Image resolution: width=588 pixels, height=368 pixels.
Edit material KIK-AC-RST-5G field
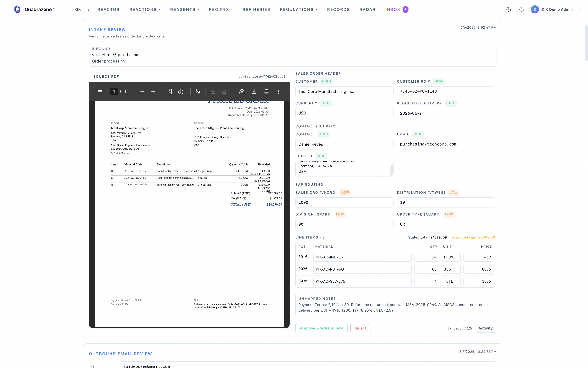pyautogui.click(x=362, y=269)
